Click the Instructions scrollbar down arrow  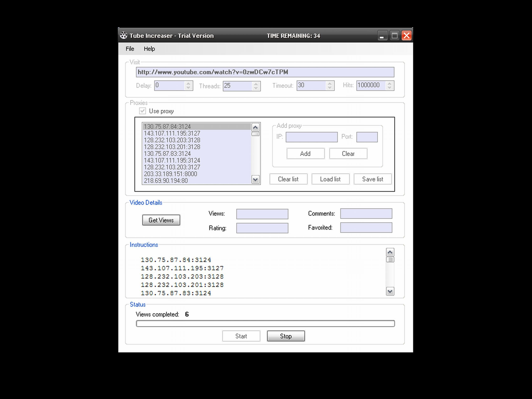coord(390,292)
